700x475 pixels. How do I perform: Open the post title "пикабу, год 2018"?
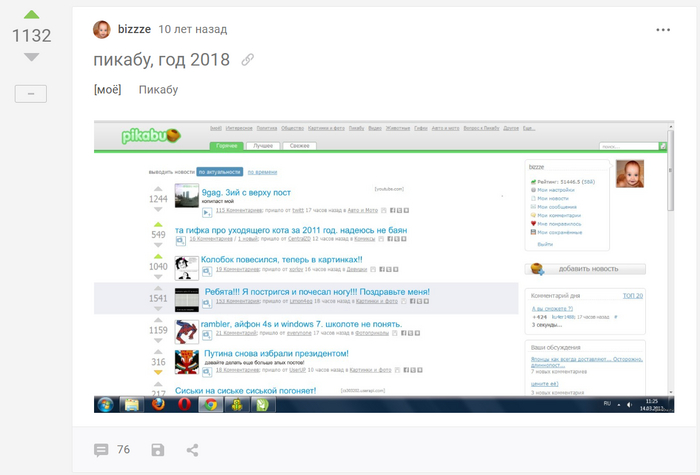pyautogui.click(x=162, y=60)
